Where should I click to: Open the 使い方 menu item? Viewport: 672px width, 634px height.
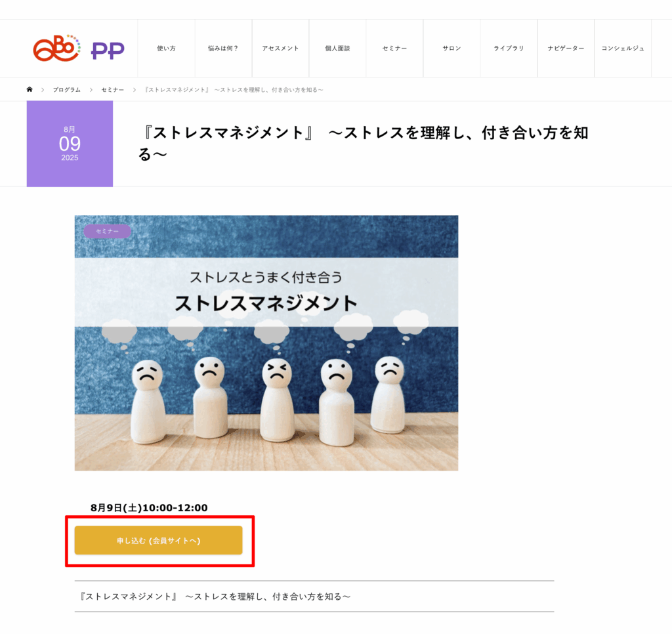pyautogui.click(x=166, y=49)
